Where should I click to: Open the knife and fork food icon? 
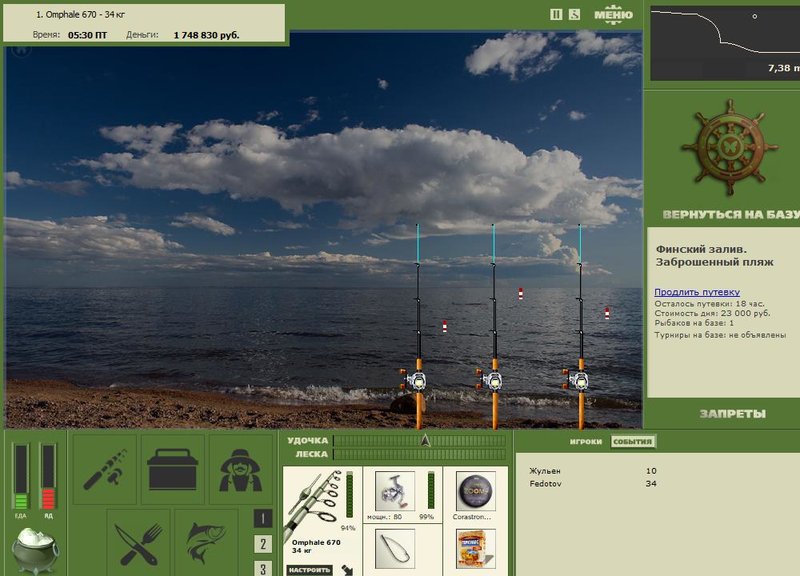tap(138, 543)
